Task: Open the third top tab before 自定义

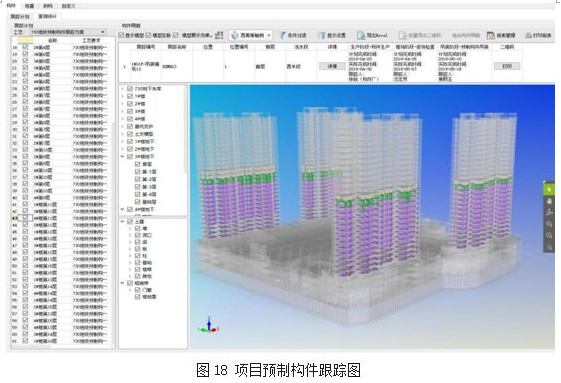Action: coord(47,6)
